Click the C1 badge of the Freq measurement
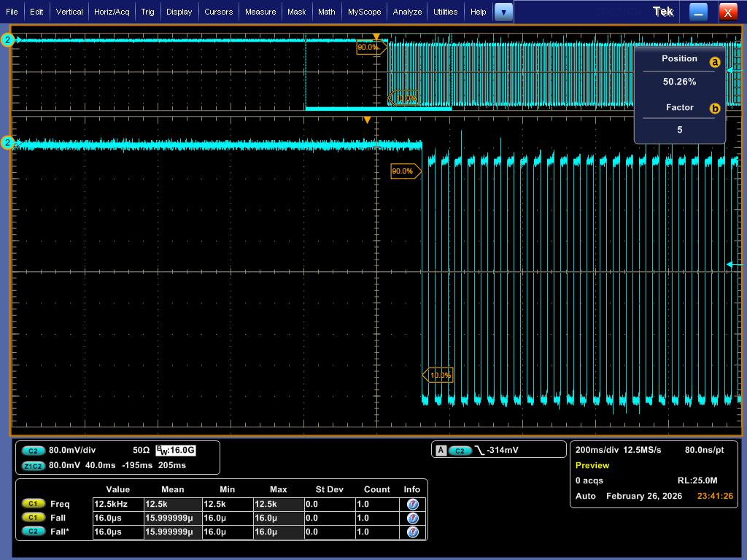 tap(34, 504)
